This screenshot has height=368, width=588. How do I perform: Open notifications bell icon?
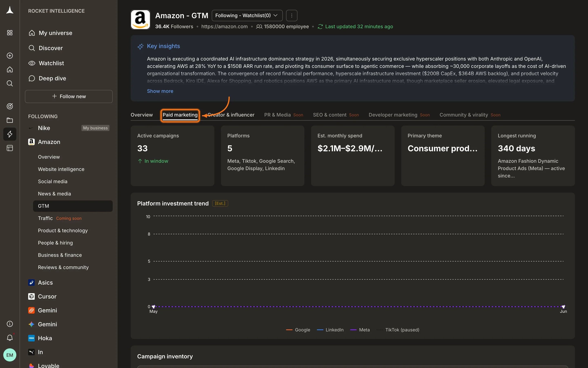tap(10, 338)
